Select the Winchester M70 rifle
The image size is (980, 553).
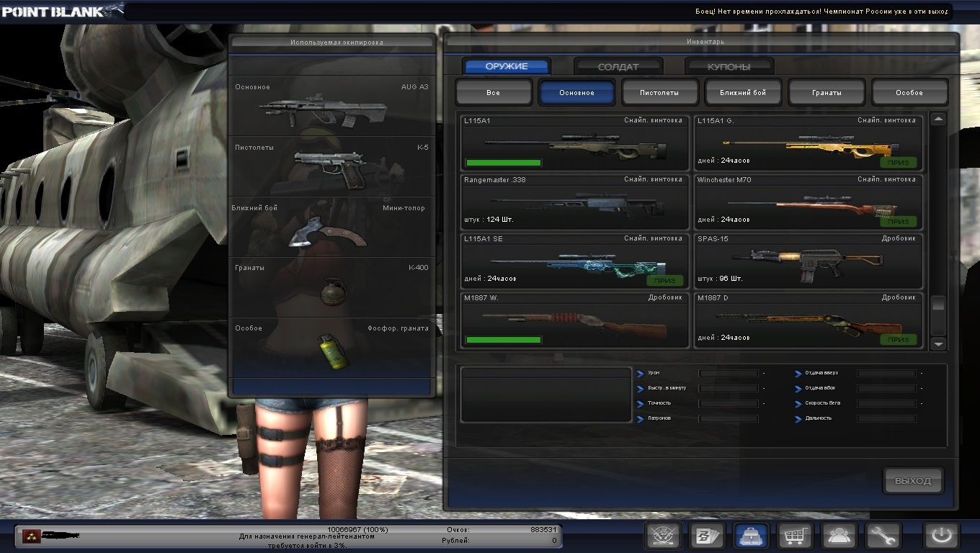(x=808, y=202)
